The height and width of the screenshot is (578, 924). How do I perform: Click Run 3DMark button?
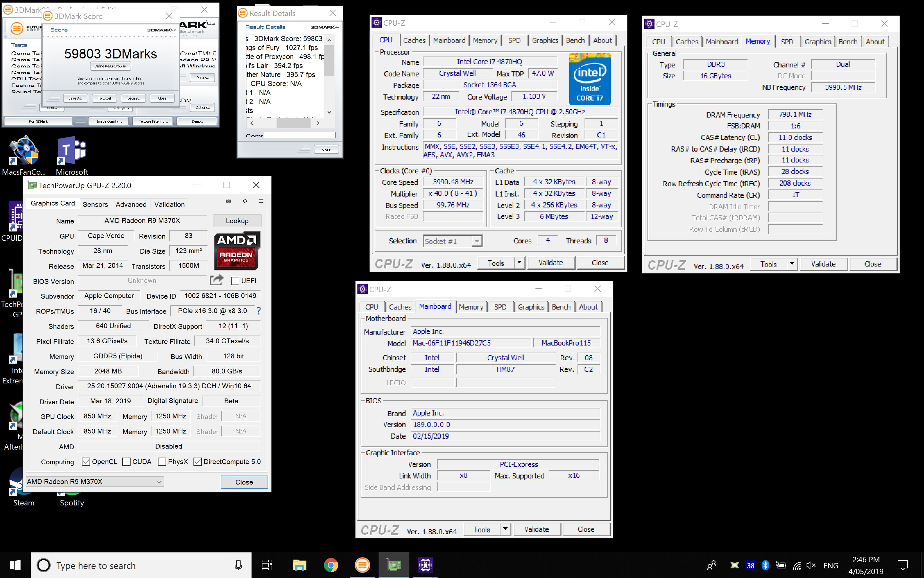click(38, 122)
